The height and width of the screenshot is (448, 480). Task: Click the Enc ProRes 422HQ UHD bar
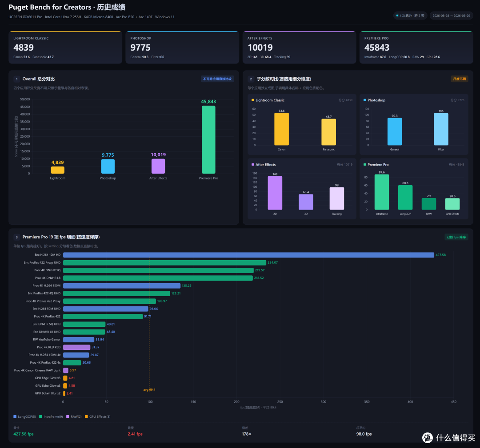click(116, 293)
